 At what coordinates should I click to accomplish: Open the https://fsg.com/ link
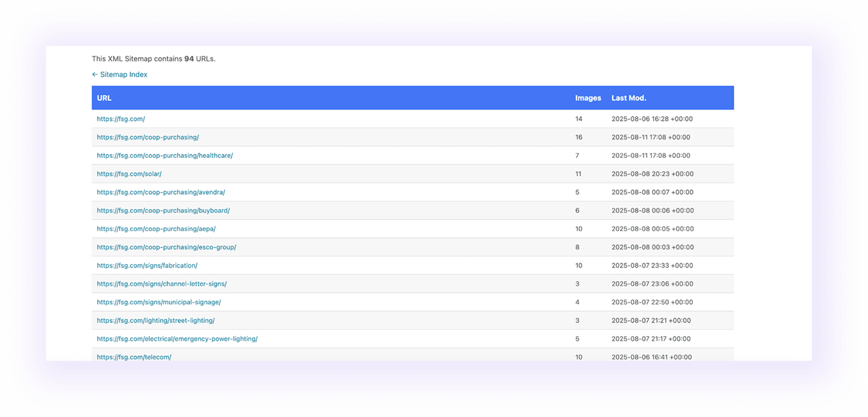coord(121,119)
